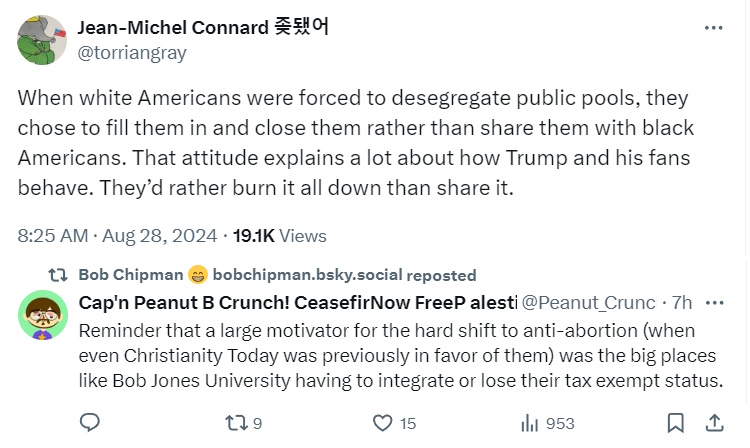Click the 8:25 AM · Aug 28, 2024 timestamp
This screenshot has width=750, height=448.
point(117,236)
